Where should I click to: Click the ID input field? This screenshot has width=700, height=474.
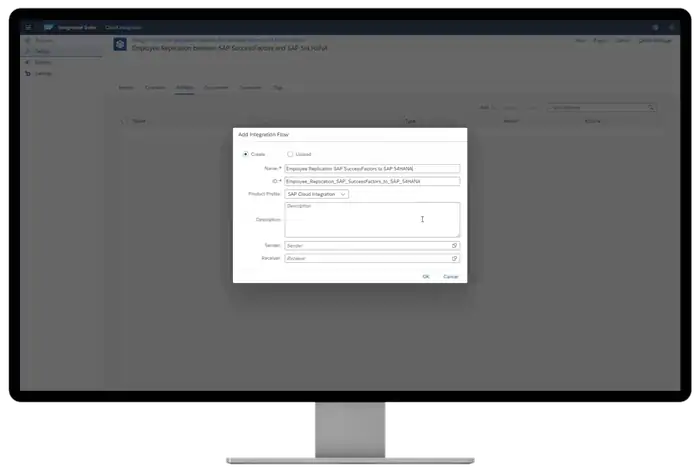371,182
